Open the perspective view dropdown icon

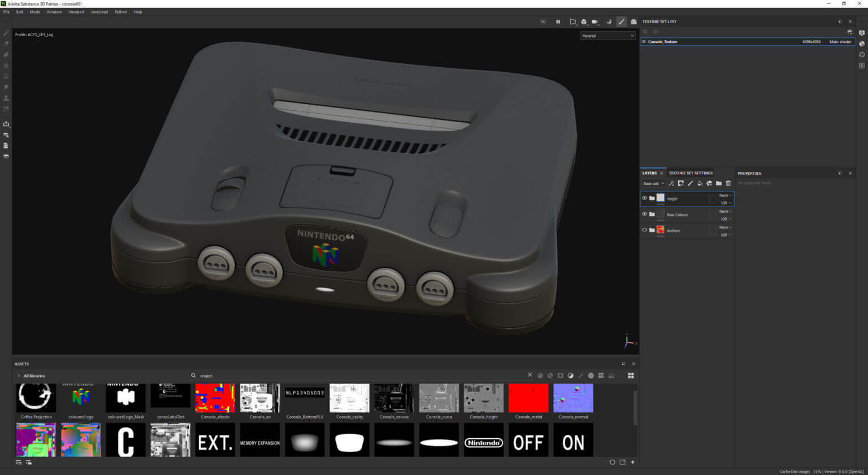click(x=572, y=21)
